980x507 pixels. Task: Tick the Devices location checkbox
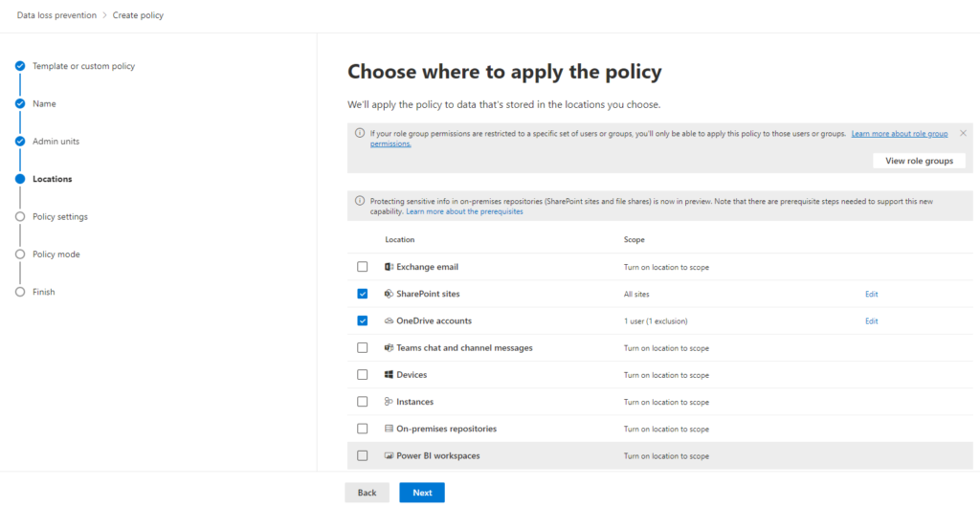click(x=363, y=375)
